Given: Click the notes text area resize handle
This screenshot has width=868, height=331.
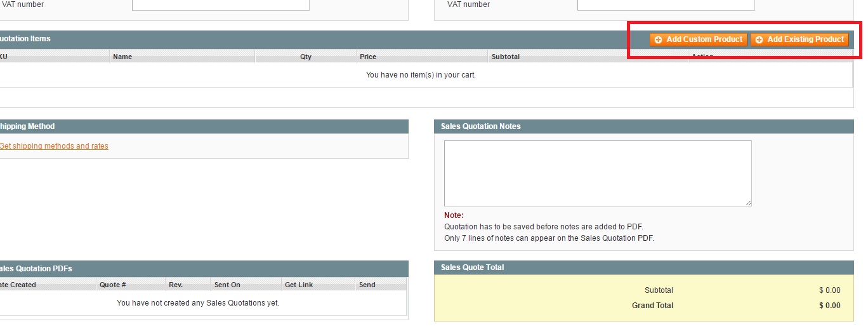Looking at the screenshot, I should pos(748,203).
